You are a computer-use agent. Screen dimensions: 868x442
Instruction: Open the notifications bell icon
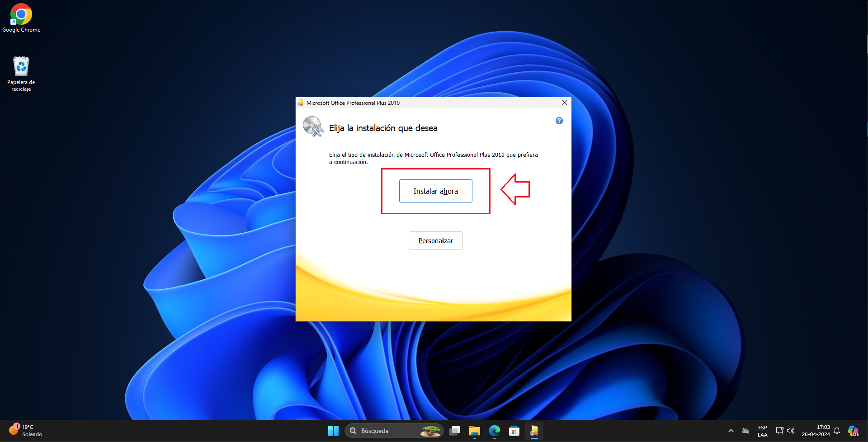pos(837,431)
